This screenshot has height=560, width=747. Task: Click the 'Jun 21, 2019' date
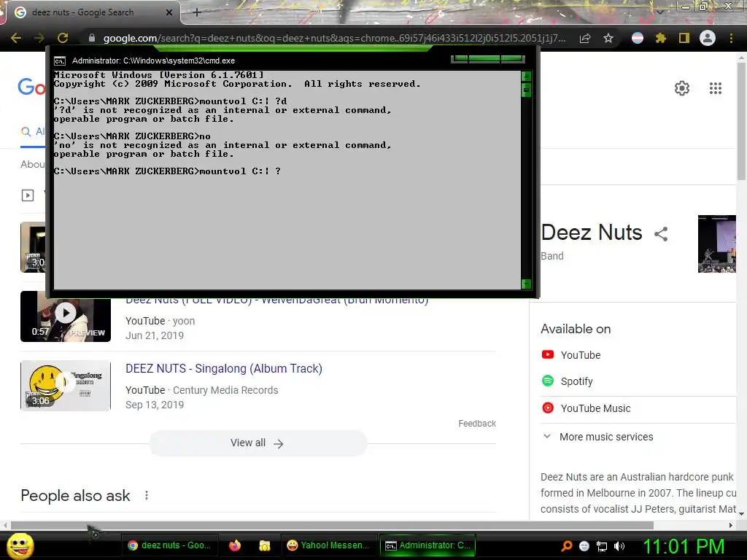(x=155, y=335)
